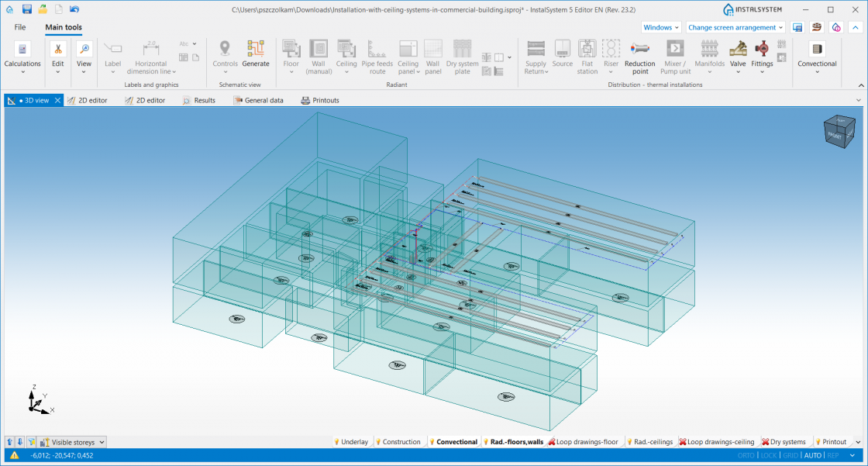Click the Undo arrow icon
The height and width of the screenshot is (466, 868).
pyautogui.click(x=74, y=9)
